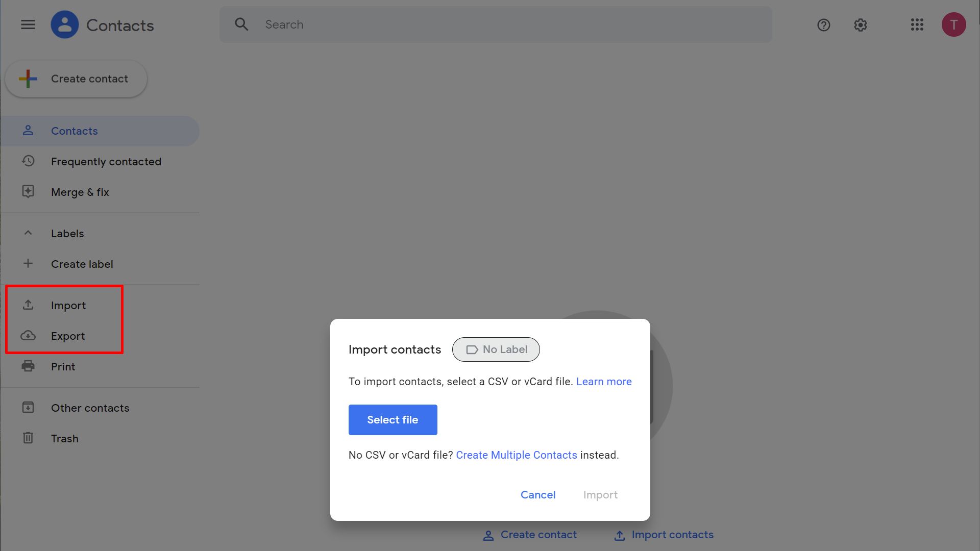The image size is (980, 551).
Task: Click the Trash bin icon
Action: tap(28, 438)
